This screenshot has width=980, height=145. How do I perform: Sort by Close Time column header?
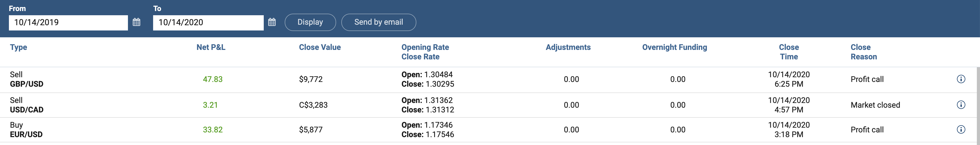pos(789,52)
